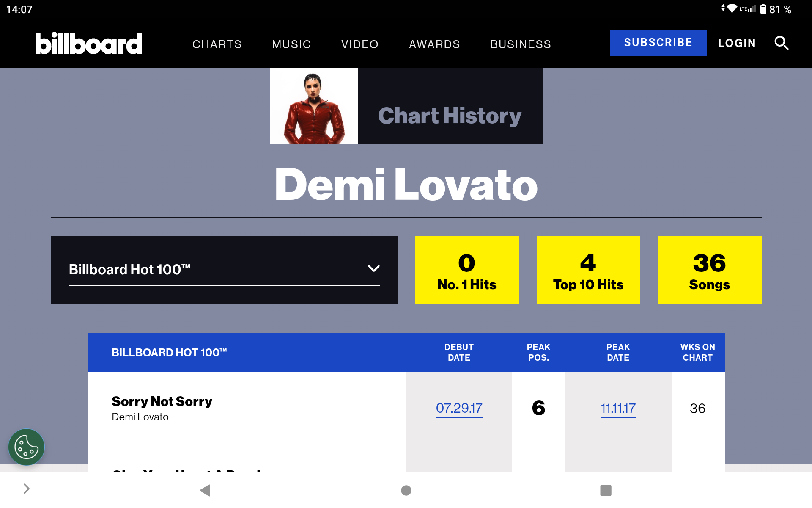Screen dimensions: 812x508
Task: Tap the forward chevron at bottom left
Action: [26, 489]
